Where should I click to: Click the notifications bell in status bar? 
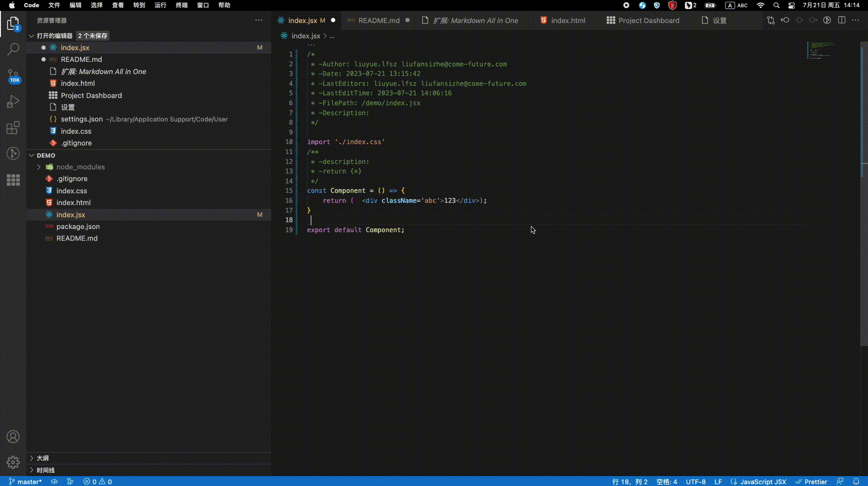click(856, 481)
